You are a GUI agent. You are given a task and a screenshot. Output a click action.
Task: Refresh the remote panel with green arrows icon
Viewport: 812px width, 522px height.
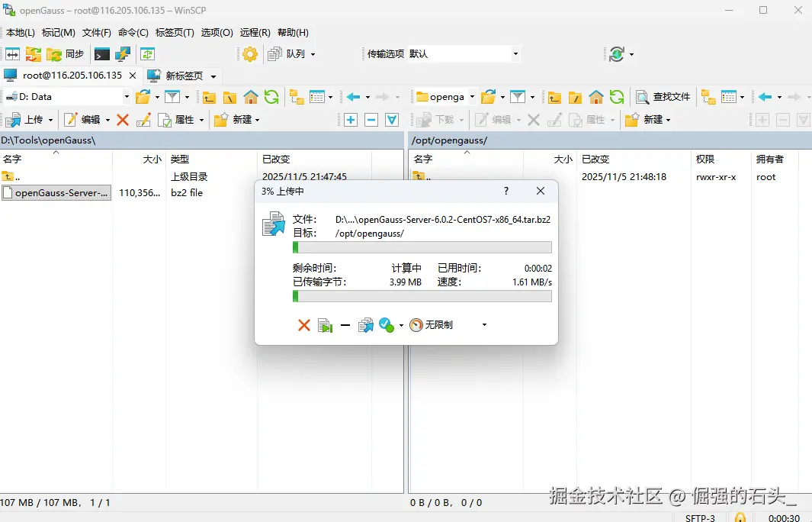pyautogui.click(x=617, y=97)
